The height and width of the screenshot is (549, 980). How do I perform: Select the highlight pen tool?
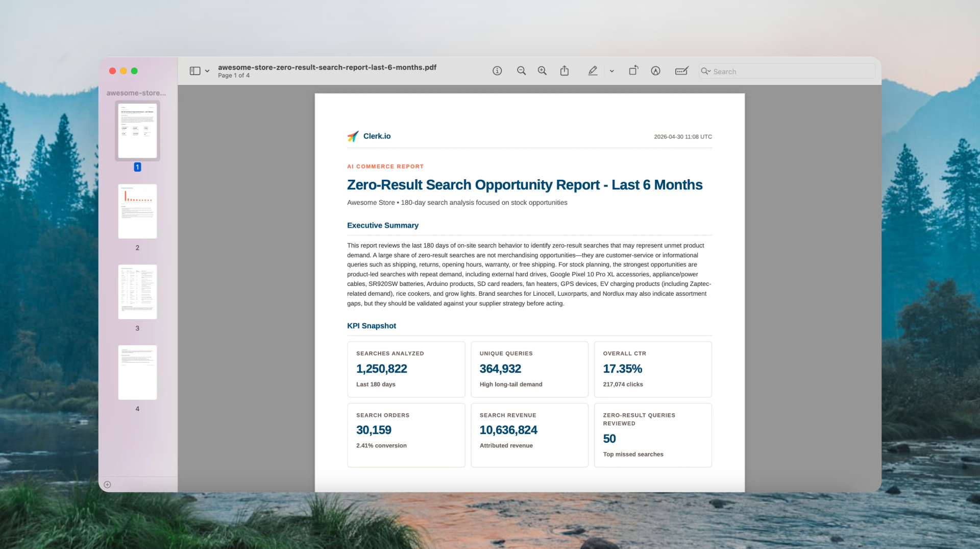click(593, 71)
